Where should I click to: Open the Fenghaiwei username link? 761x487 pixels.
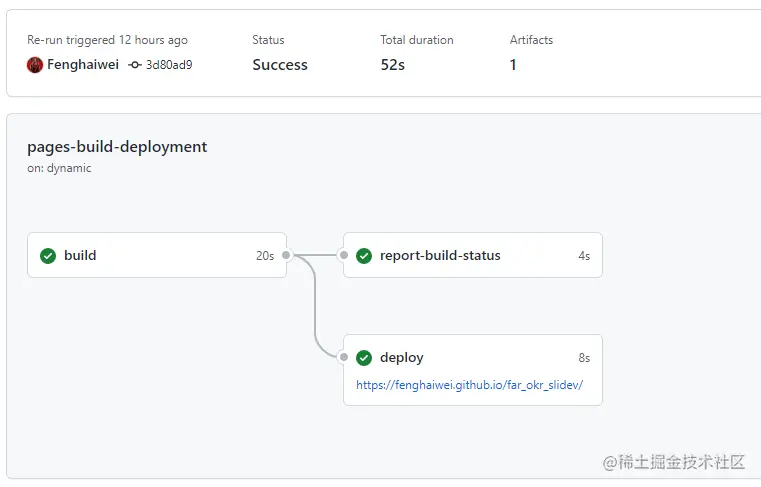coord(83,65)
